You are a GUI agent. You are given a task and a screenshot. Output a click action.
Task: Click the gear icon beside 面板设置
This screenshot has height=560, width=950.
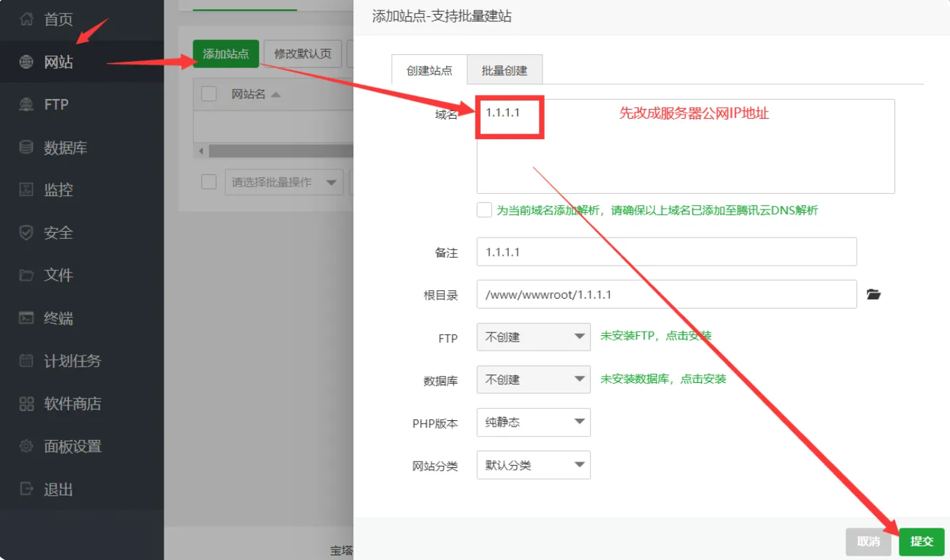(26, 446)
